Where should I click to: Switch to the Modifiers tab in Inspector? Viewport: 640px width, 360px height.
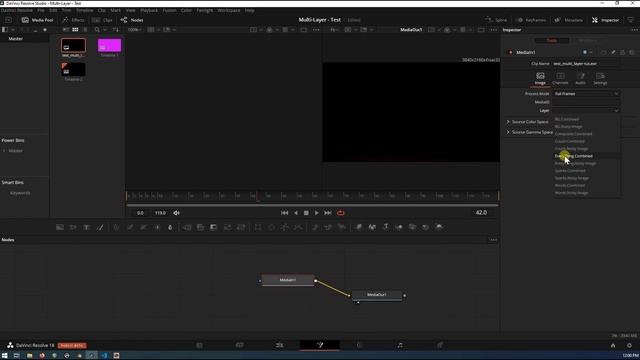pyautogui.click(x=588, y=40)
